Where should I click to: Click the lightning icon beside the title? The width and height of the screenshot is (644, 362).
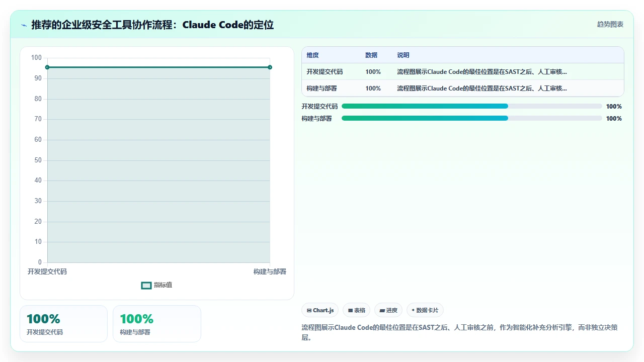(24, 25)
